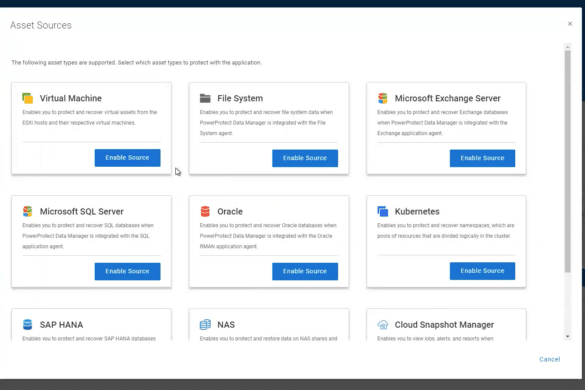Click the Cloud Snapshot Manager icon
Viewport: 585px width, 390px height.
coord(382,325)
